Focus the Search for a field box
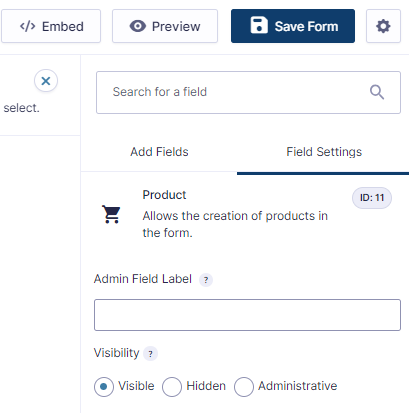 tap(248, 92)
